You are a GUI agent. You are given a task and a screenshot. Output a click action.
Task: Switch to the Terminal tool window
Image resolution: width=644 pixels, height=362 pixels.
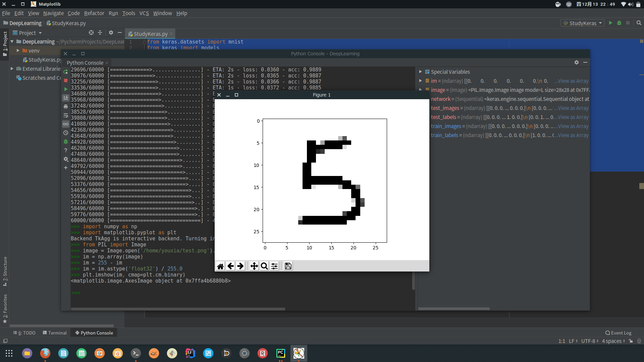tap(55, 333)
